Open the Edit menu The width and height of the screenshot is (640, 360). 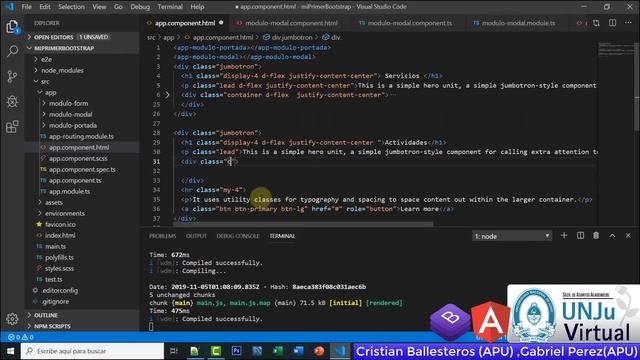click(45, 7)
